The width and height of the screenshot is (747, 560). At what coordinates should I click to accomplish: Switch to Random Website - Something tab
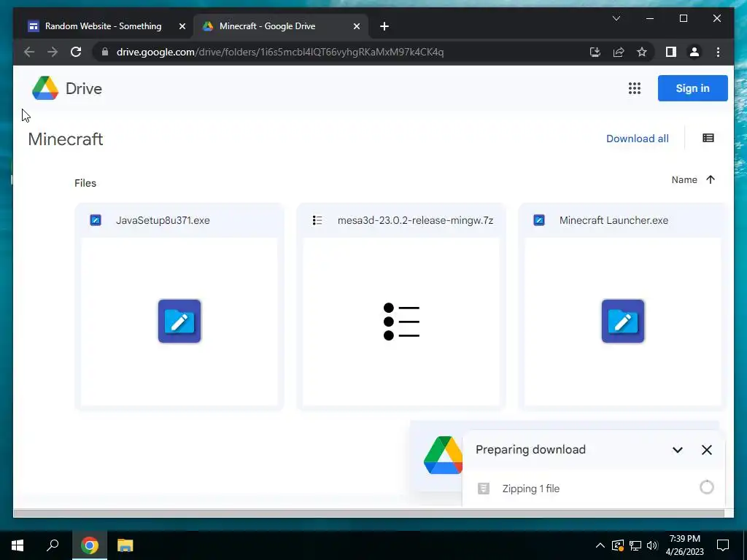pyautogui.click(x=104, y=26)
